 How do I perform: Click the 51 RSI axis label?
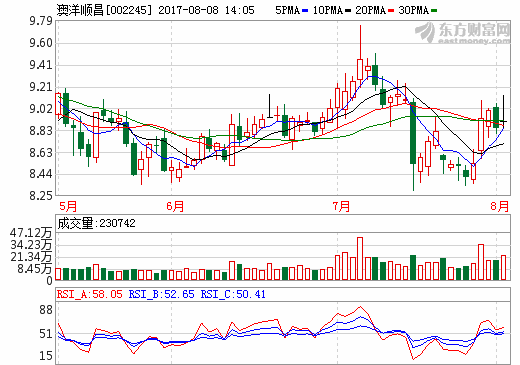coord(46,334)
